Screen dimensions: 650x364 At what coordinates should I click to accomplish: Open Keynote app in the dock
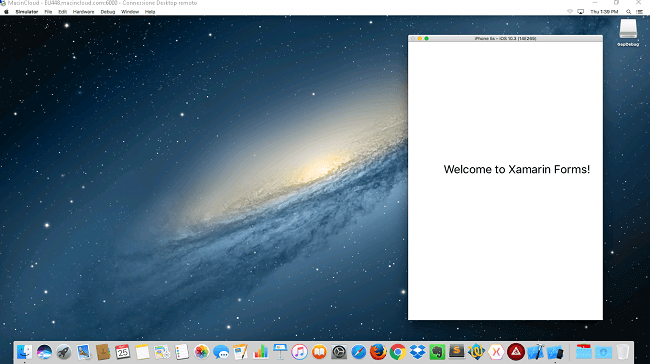(280, 352)
